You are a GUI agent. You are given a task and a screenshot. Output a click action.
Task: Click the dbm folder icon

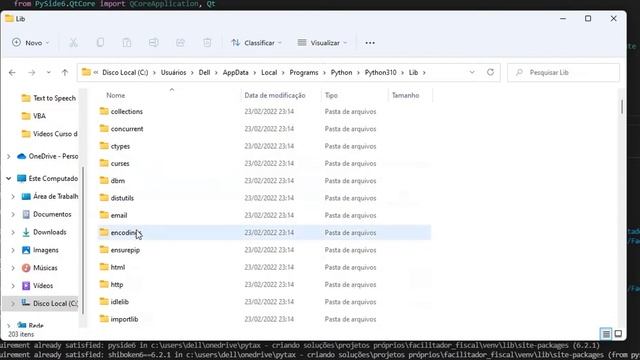point(104,180)
